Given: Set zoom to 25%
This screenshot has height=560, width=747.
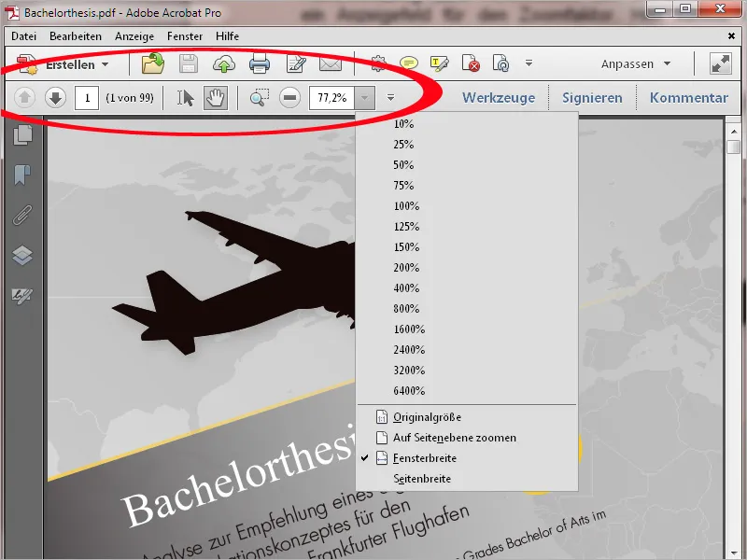Looking at the screenshot, I should [x=467, y=145].
